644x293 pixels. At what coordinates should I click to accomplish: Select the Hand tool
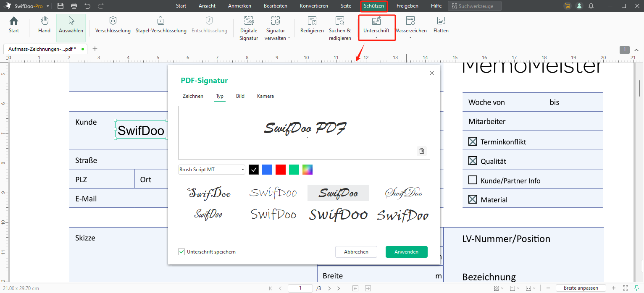(x=44, y=24)
